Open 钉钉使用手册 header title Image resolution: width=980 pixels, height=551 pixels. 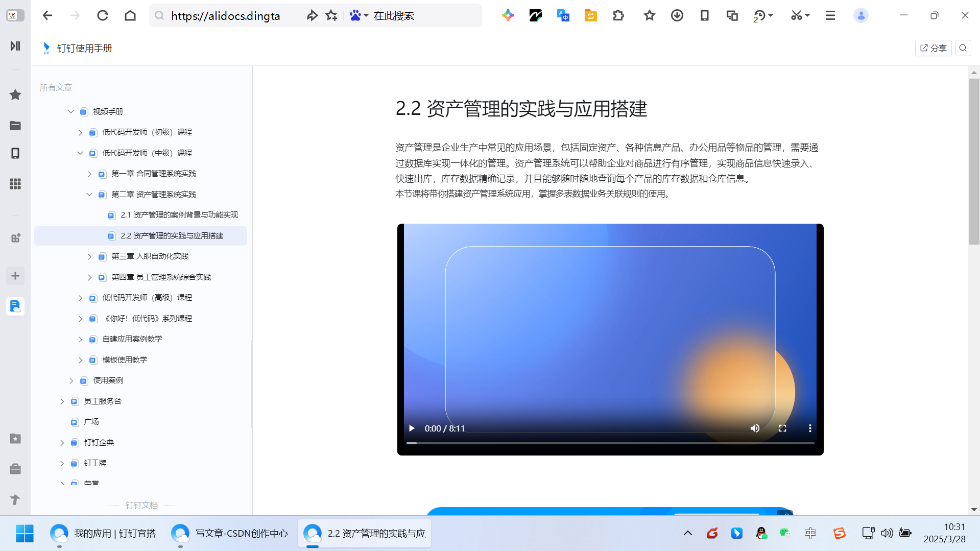(x=85, y=48)
